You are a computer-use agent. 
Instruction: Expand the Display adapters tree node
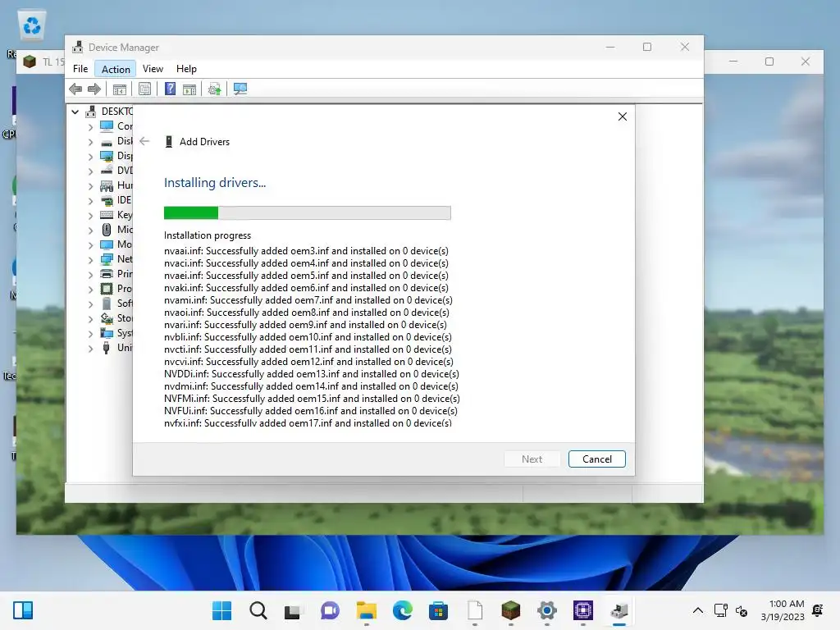pos(90,157)
